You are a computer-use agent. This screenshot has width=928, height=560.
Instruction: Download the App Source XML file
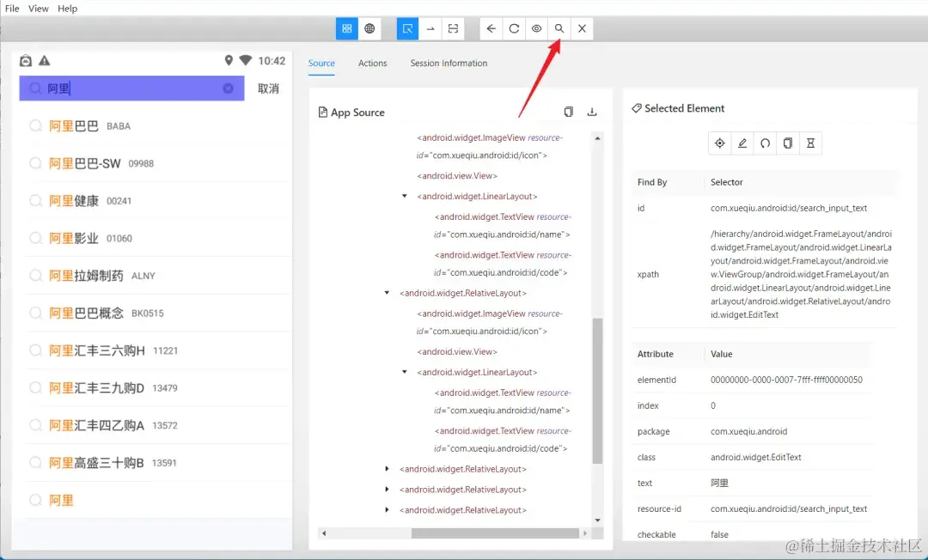click(592, 112)
